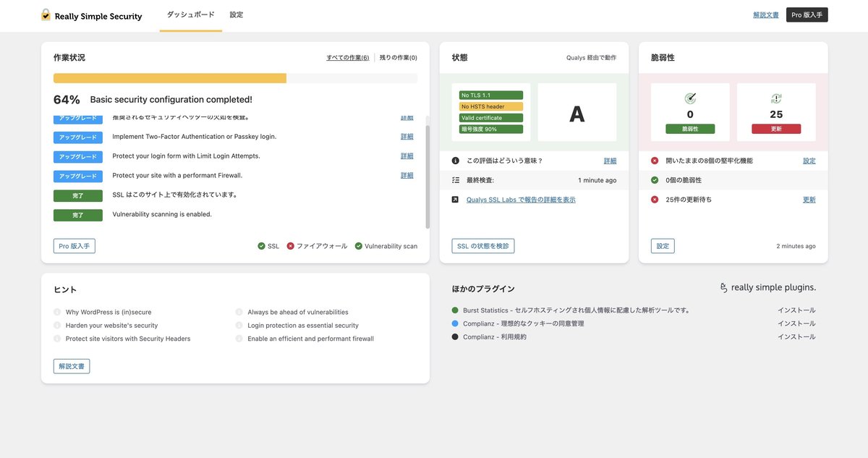Click the No HSTS header badge
Viewport: 868px width, 458px height.
[491, 106]
